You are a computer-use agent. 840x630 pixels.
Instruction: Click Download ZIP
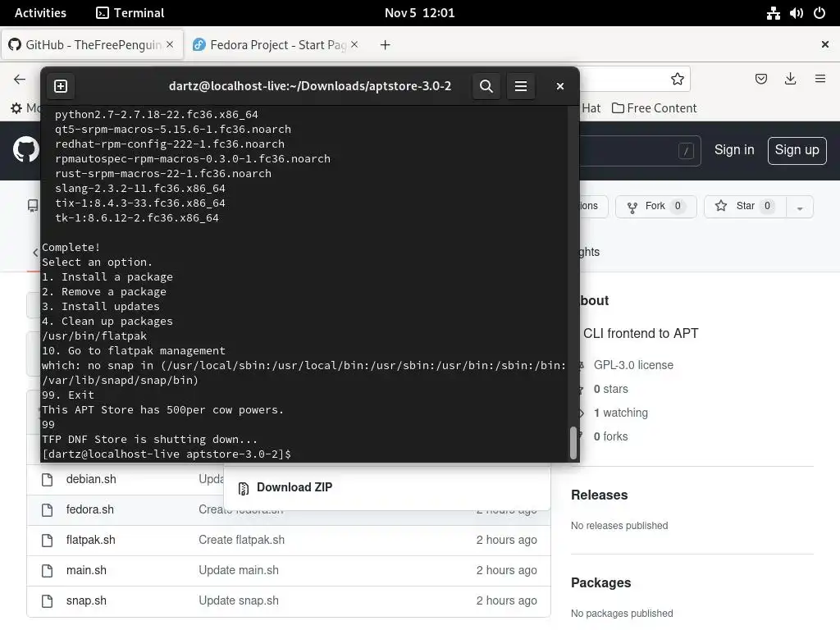(x=294, y=487)
